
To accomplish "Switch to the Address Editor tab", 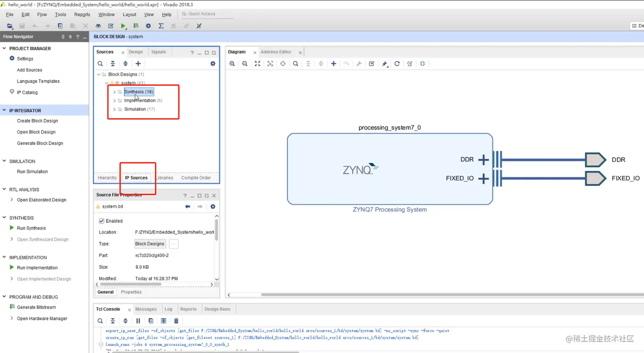I will coord(276,52).
